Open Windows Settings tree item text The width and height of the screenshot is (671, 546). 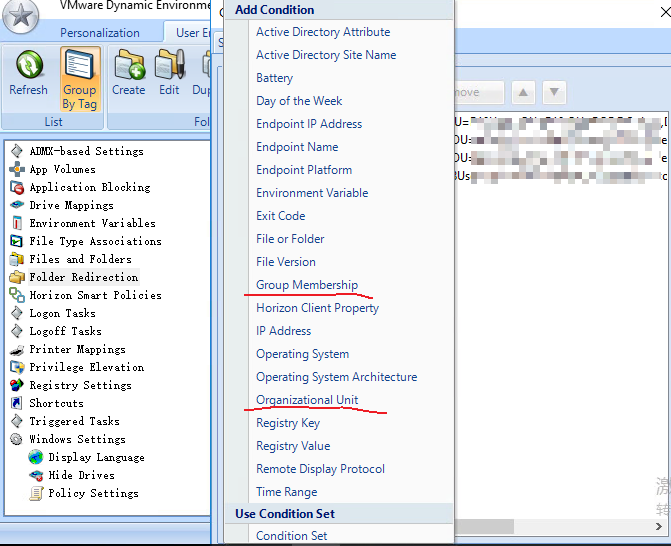[x=77, y=439]
